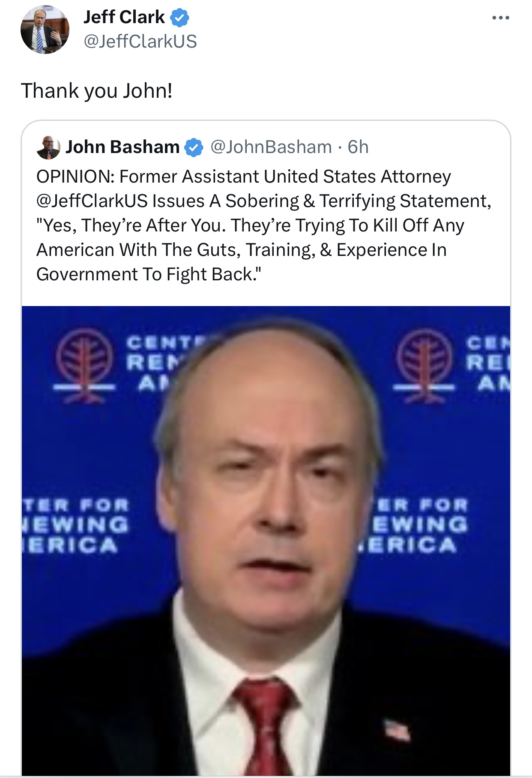Image resolution: width=532 pixels, height=778 pixels.
Task: Click John Basham's verified checkmark badge
Action: (194, 147)
